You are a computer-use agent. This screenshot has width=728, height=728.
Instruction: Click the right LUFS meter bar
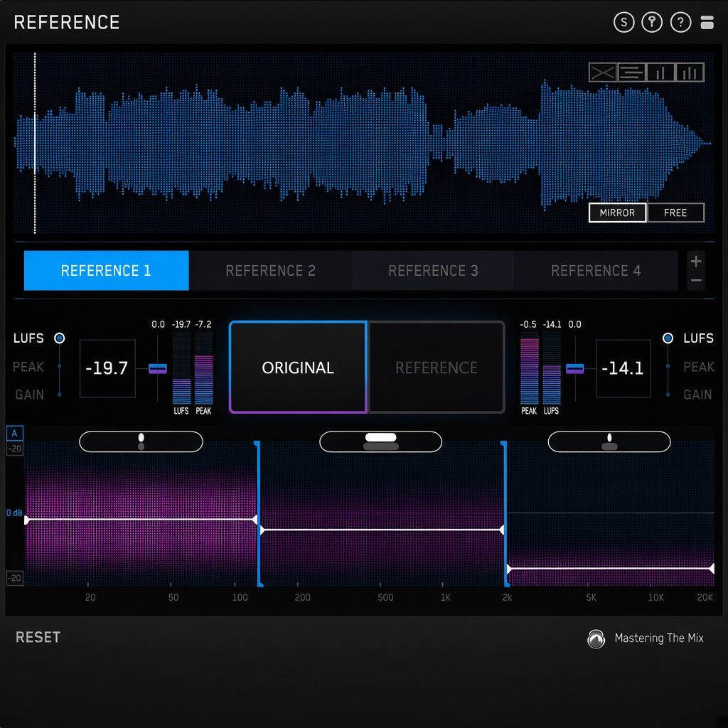[x=552, y=368]
